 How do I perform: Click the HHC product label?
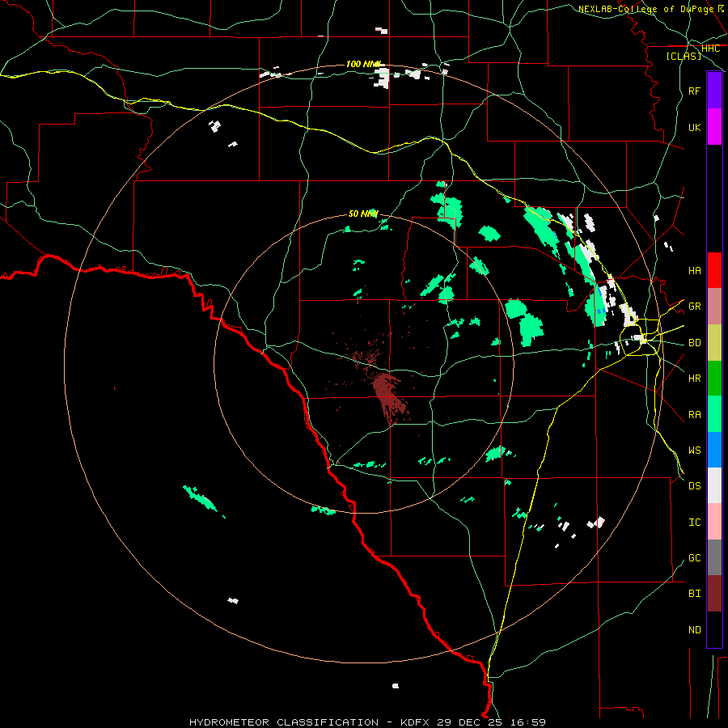[710, 49]
